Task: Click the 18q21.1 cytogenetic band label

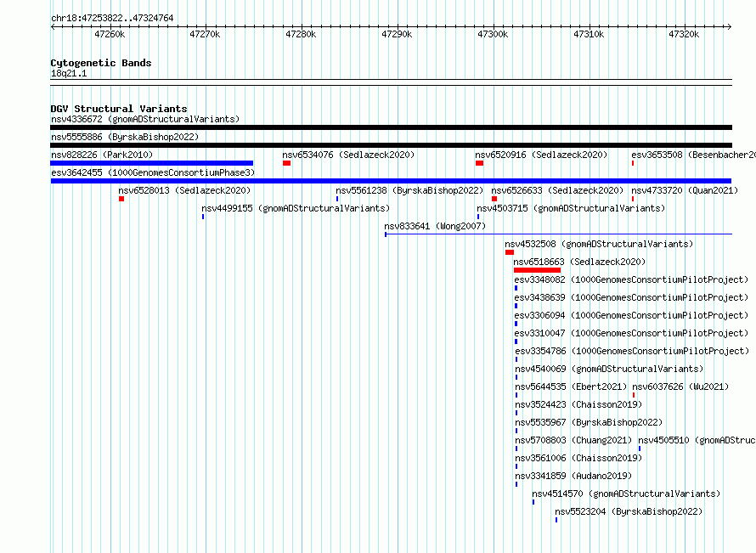Action: [69, 73]
